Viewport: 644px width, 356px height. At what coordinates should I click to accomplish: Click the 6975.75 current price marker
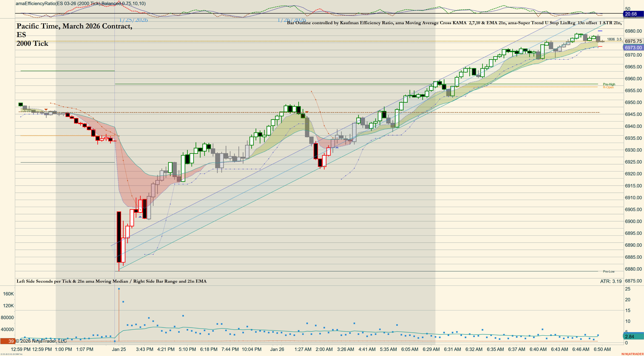[634, 41]
